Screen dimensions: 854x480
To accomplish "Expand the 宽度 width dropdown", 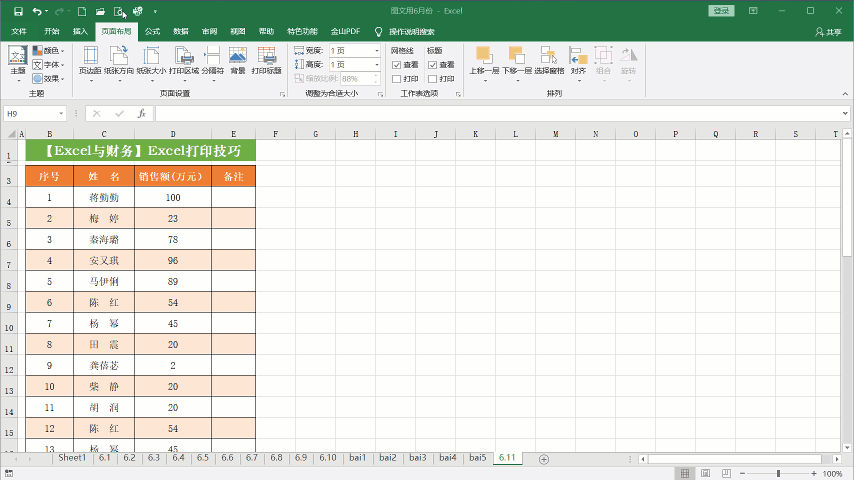I will (376, 50).
